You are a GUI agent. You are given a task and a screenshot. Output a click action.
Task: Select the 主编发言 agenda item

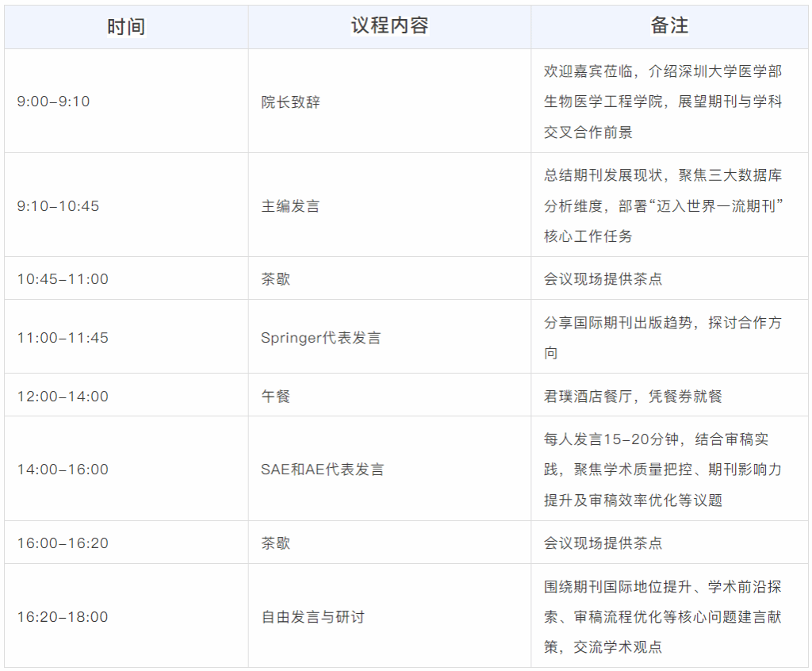click(290, 206)
